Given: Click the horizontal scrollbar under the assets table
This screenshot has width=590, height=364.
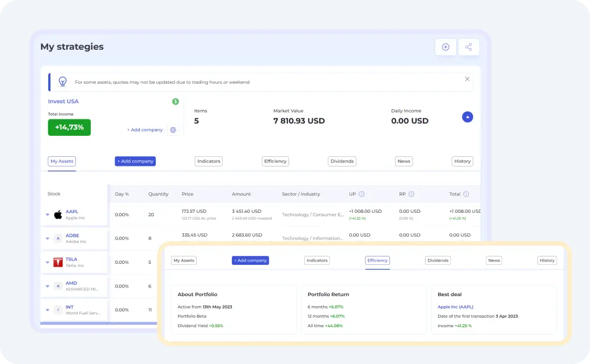Looking at the screenshot, I should (99, 324).
